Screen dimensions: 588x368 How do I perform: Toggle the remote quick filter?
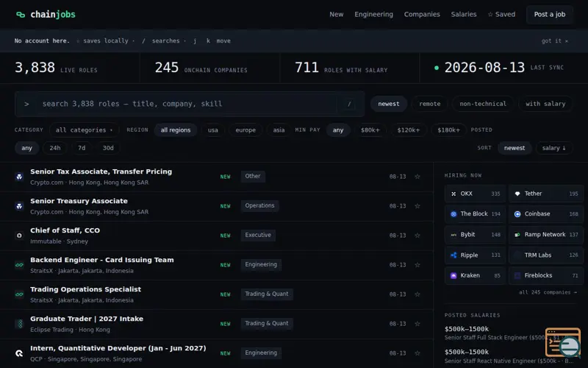(430, 104)
